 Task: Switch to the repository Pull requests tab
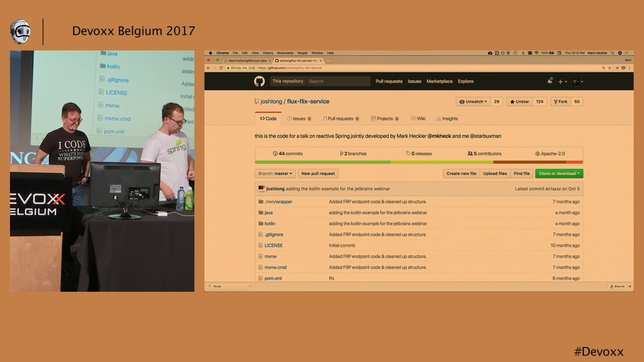point(341,119)
